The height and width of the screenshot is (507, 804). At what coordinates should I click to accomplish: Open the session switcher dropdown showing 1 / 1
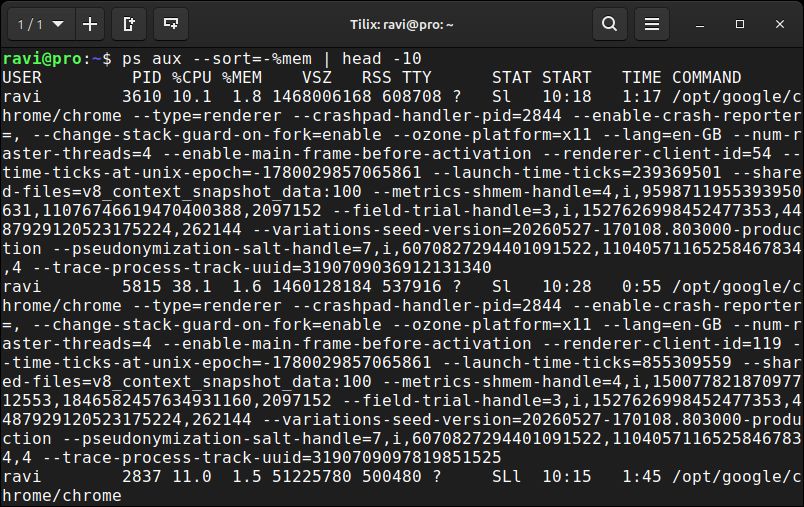(41, 24)
